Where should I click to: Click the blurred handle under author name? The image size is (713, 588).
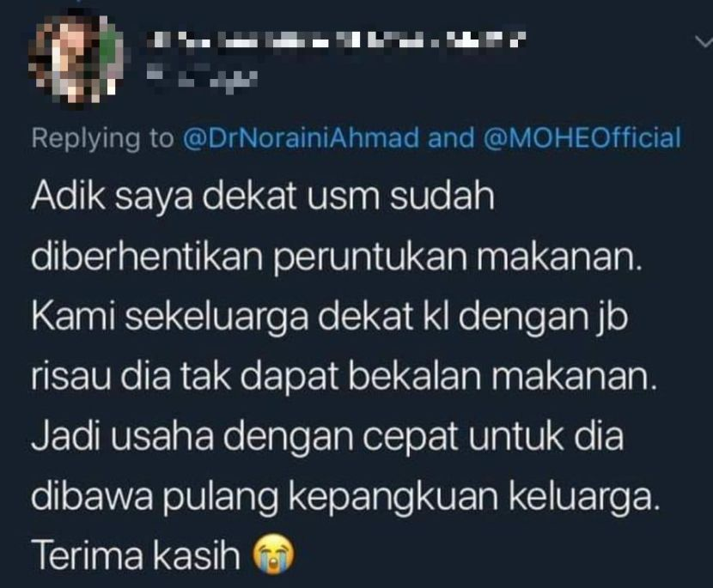(x=204, y=77)
